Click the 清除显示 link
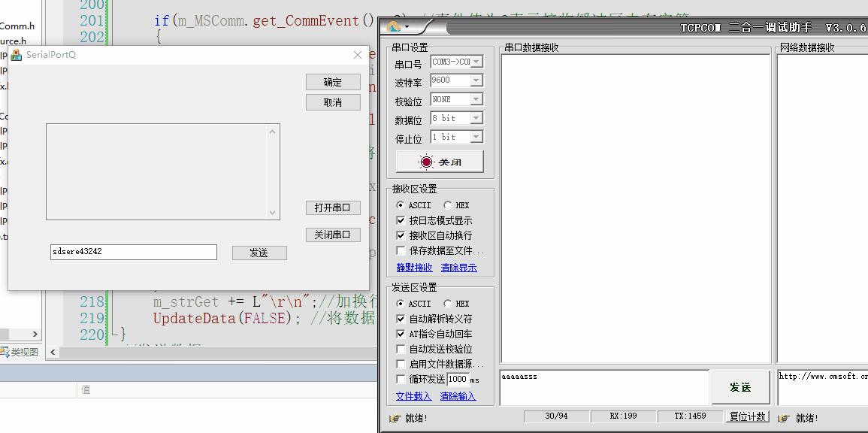 coord(458,268)
